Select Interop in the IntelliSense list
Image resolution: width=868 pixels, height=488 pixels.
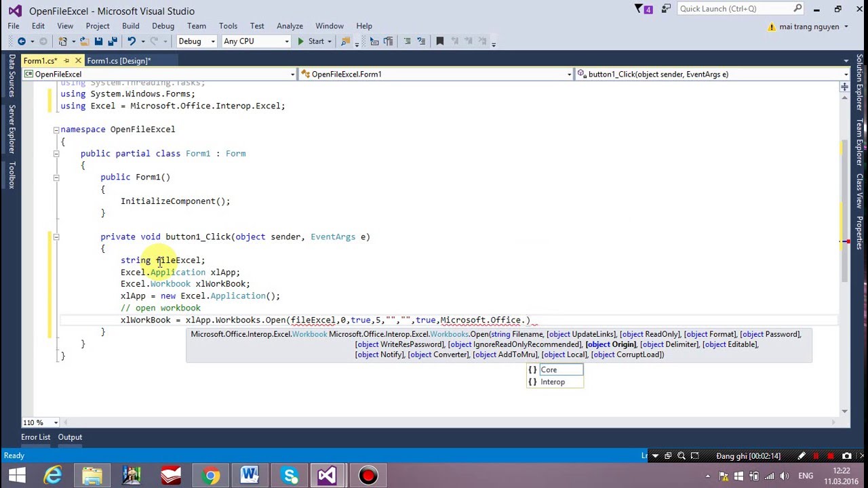(555, 382)
